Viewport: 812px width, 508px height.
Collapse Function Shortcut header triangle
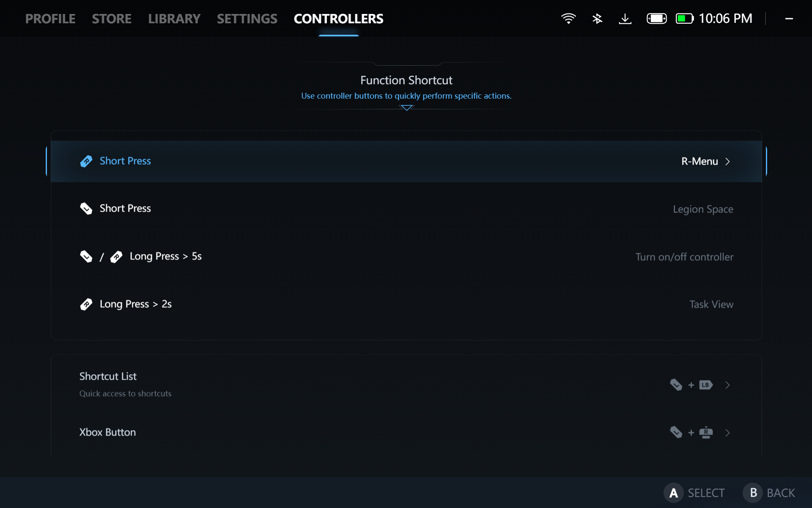(x=406, y=108)
